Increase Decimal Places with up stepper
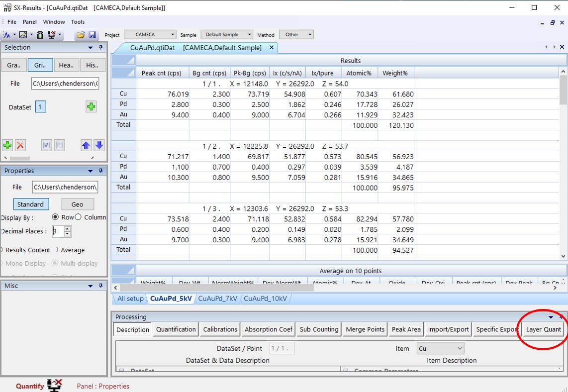 (68, 229)
